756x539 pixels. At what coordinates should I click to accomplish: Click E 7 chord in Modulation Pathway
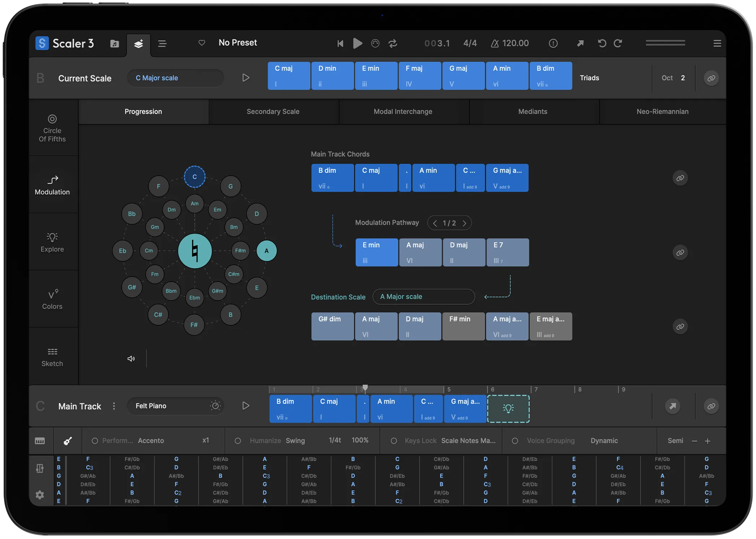click(508, 252)
